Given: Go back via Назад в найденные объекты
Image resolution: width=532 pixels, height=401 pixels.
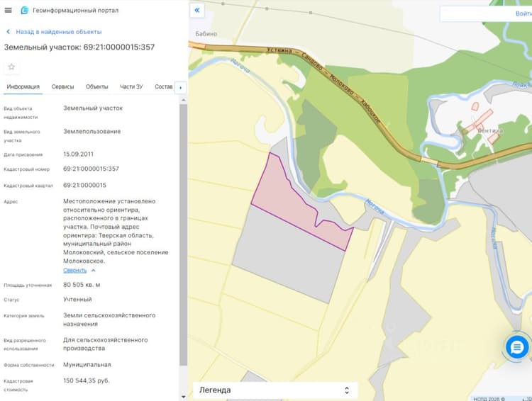Looking at the screenshot, I should point(59,32).
